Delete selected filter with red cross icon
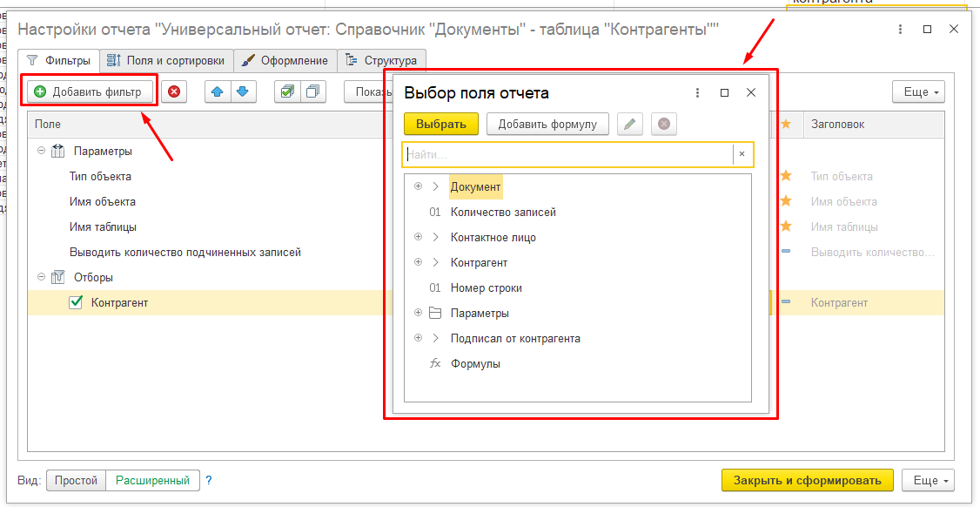 click(174, 92)
